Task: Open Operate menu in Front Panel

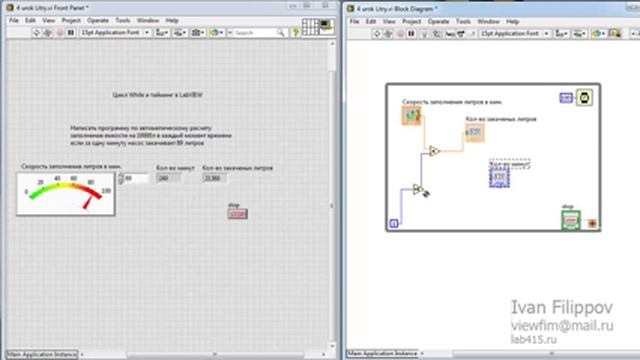Action: pyautogui.click(x=98, y=20)
